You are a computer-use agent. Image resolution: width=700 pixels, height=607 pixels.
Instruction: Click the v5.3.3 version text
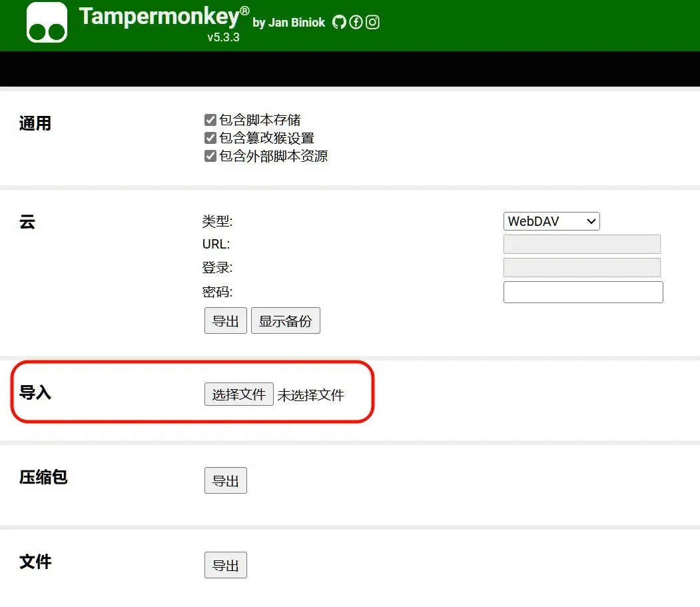(223, 37)
